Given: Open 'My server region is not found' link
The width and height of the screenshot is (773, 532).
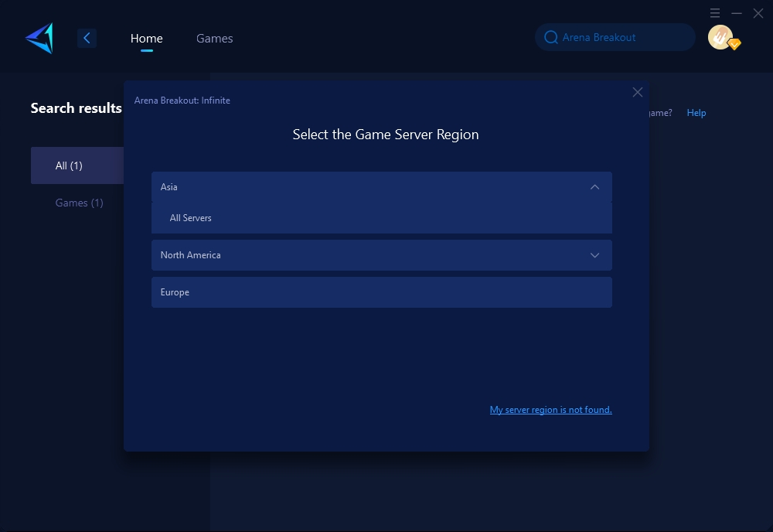Looking at the screenshot, I should 550,410.
